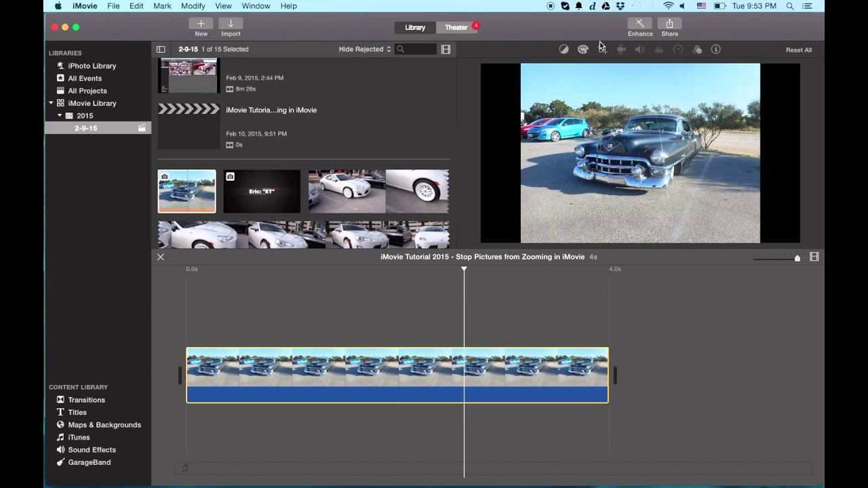The height and width of the screenshot is (488, 868).
Task: Click the browser search field
Action: point(416,49)
